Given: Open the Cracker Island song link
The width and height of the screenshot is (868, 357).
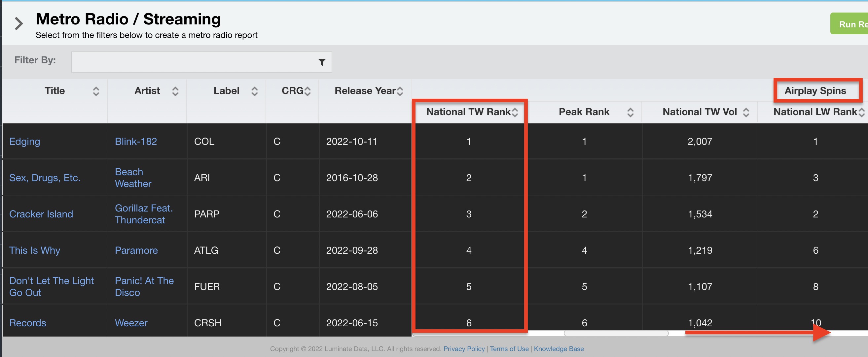Looking at the screenshot, I should [41, 214].
